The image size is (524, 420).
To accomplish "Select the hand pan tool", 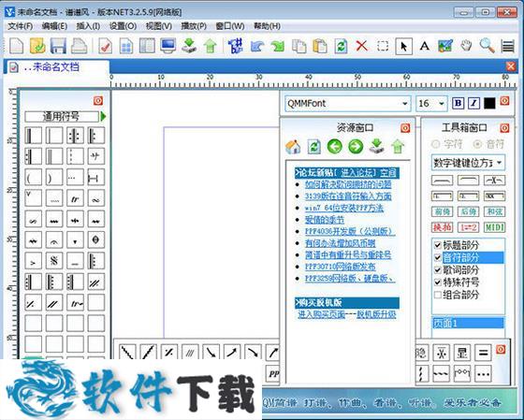I will [466, 46].
